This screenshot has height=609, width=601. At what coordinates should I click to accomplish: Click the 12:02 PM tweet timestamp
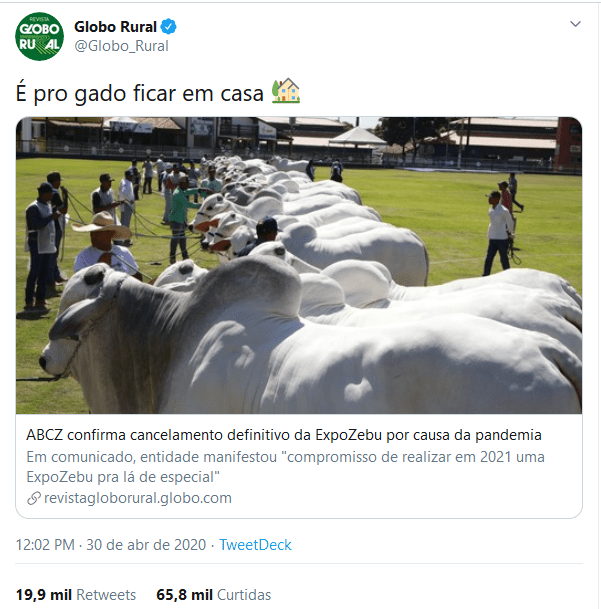[45, 545]
